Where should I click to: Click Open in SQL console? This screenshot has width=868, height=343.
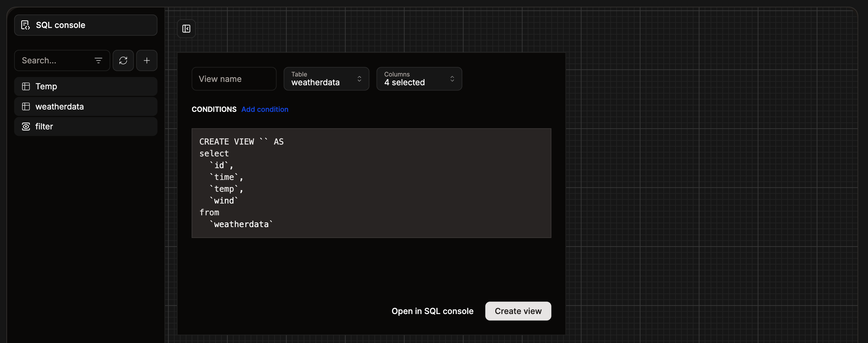coord(432,311)
